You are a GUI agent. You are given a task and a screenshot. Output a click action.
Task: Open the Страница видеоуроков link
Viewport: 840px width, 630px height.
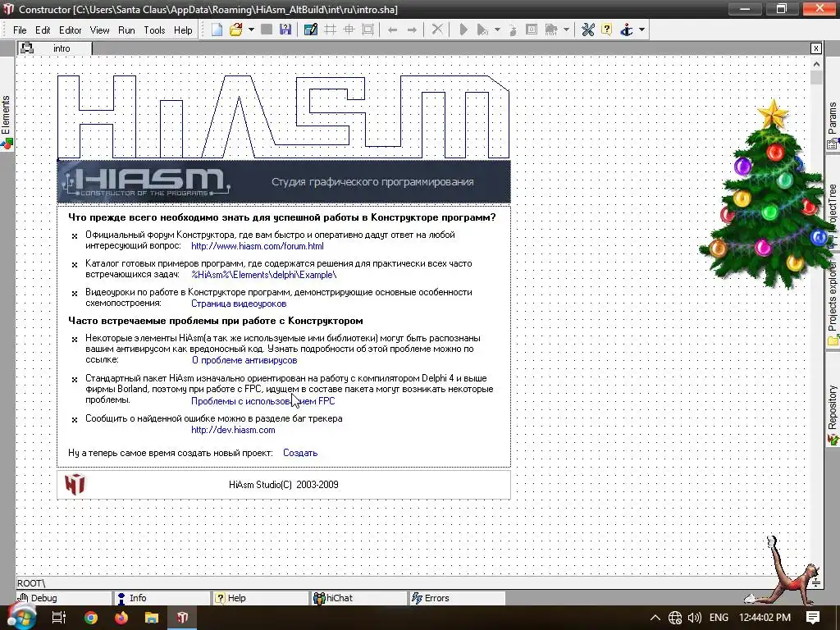pyautogui.click(x=239, y=304)
